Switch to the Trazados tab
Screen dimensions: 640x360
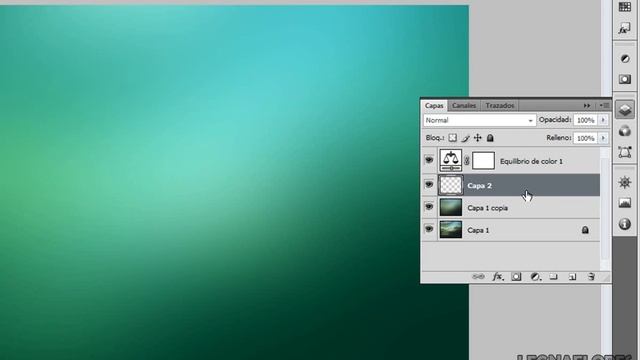(500, 106)
